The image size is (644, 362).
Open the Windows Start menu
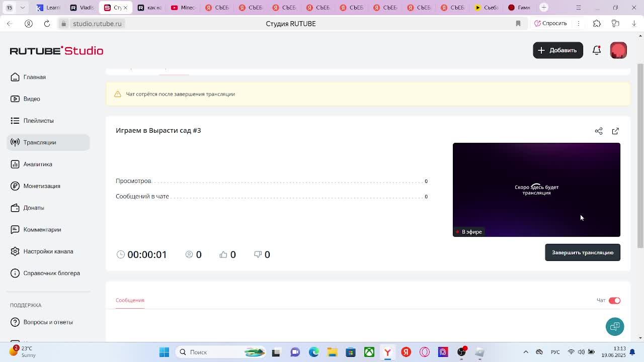tap(164, 352)
